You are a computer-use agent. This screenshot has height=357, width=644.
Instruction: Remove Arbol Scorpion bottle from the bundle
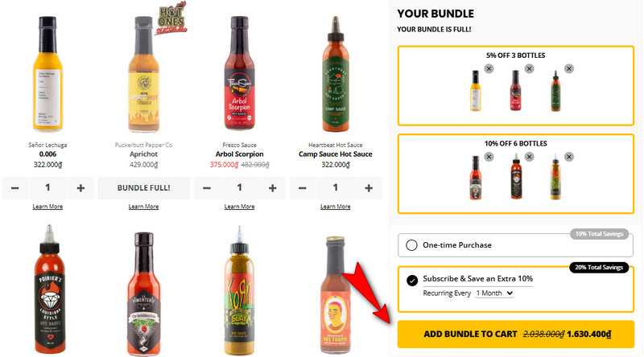coord(529,69)
